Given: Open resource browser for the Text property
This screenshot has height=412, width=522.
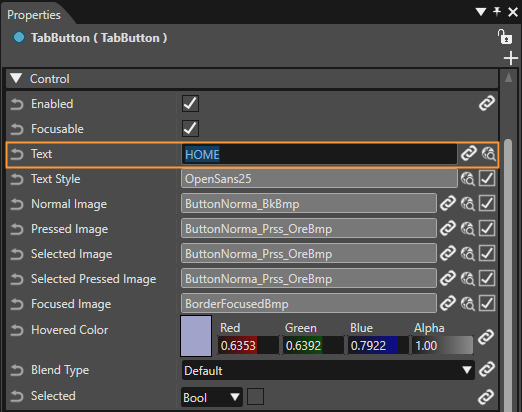Looking at the screenshot, I should [x=489, y=154].
